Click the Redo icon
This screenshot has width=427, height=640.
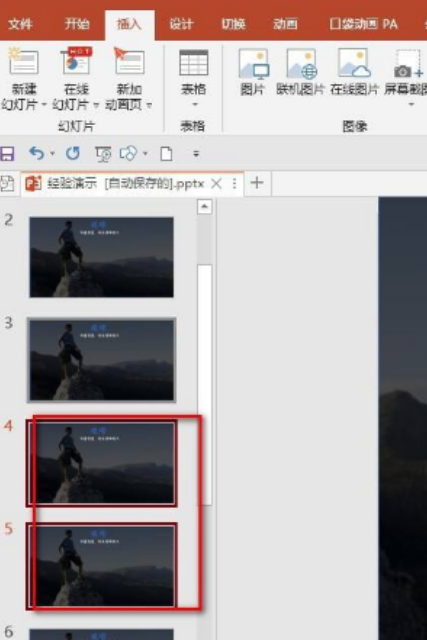point(73,153)
